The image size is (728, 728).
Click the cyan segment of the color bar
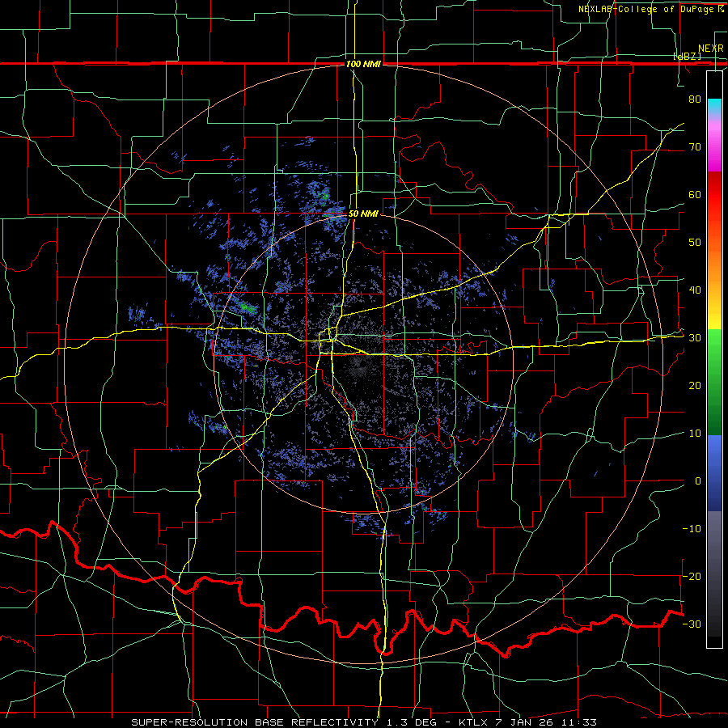(x=714, y=106)
